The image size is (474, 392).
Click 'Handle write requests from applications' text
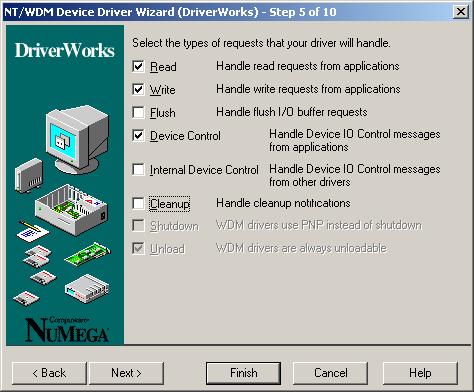click(x=308, y=89)
